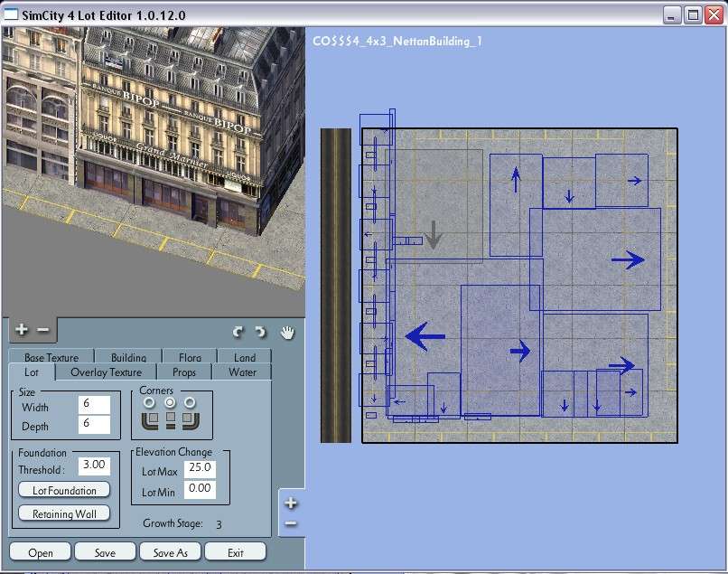Click the Width label
The height and width of the screenshot is (574, 728).
pos(35,408)
